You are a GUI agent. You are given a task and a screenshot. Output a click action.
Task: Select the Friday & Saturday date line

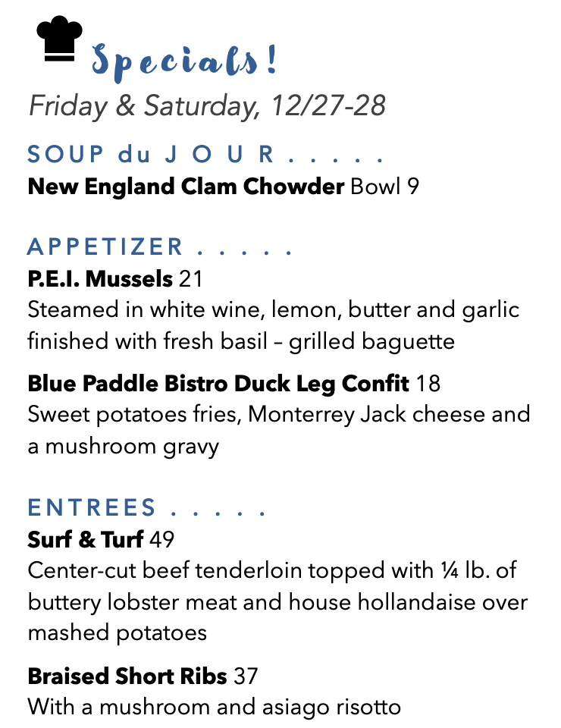pos(207,106)
